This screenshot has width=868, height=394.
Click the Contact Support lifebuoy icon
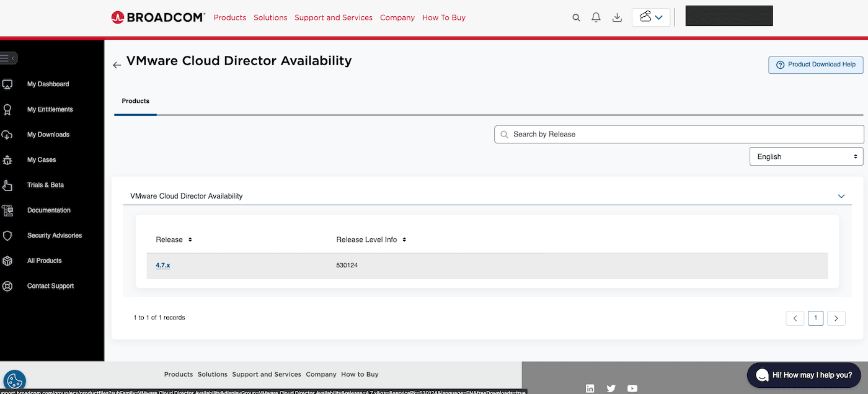(x=7, y=286)
